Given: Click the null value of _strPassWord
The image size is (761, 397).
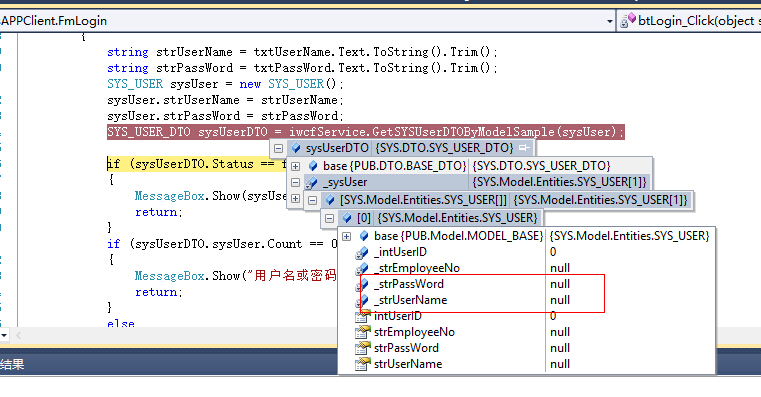Looking at the screenshot, I should 560,284.
